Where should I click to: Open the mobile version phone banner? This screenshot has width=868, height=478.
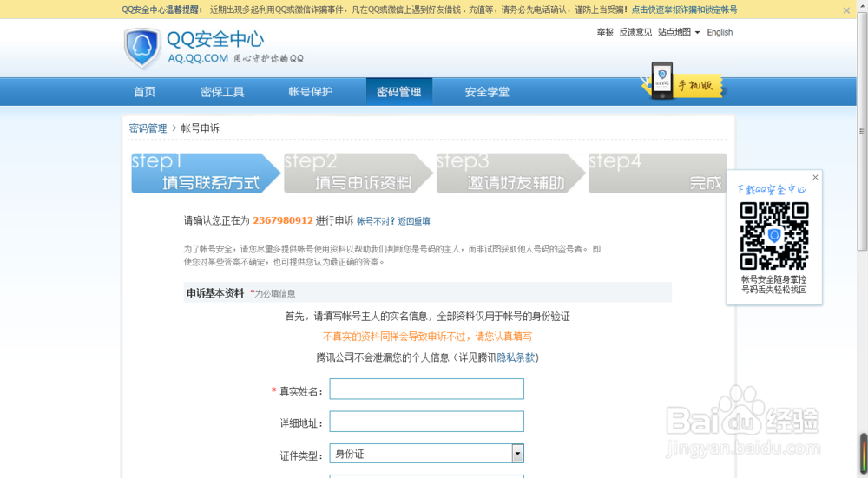tap(682, 82)
